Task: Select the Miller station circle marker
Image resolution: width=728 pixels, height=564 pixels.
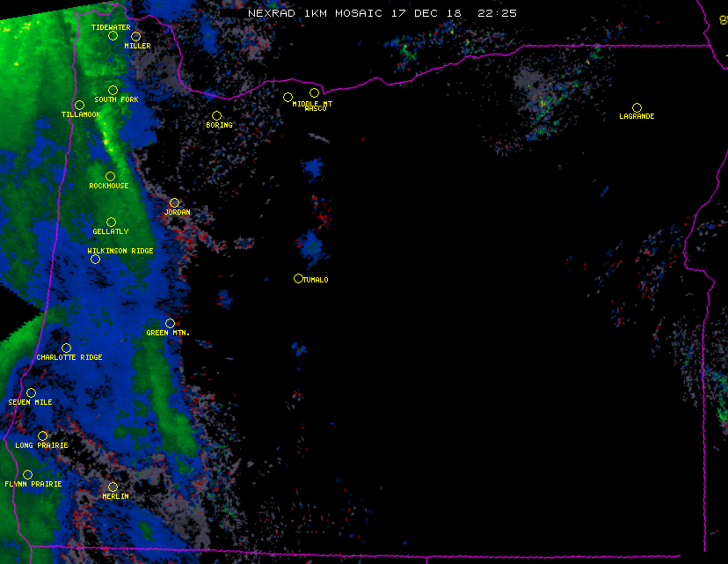Action: [x=135, y=37]
